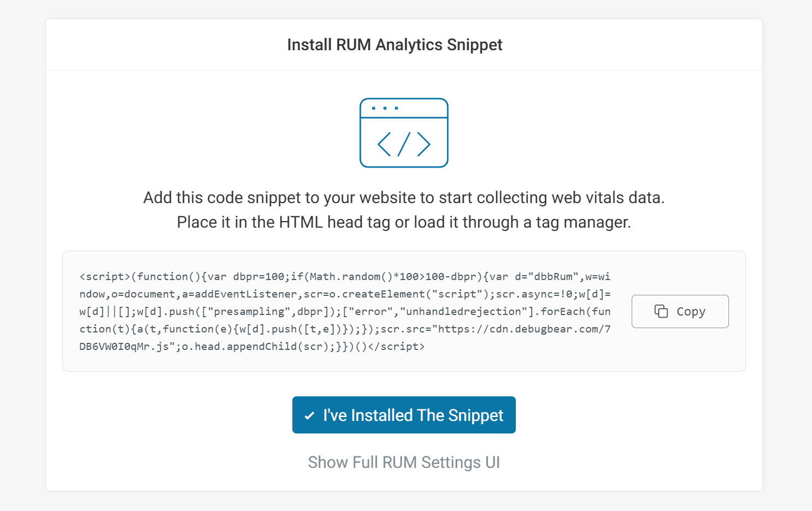Confirm you've installed the snippet
Image resolution: width=812 pixels, height=511 pixels.
pyautogui.click(x=404, y=415)
